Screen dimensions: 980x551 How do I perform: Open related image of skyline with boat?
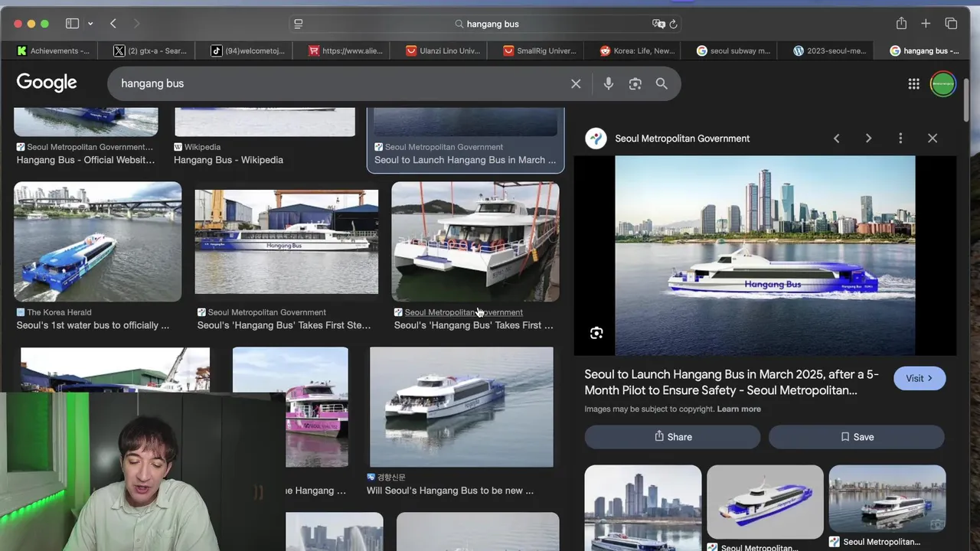(x=643, y=508)
